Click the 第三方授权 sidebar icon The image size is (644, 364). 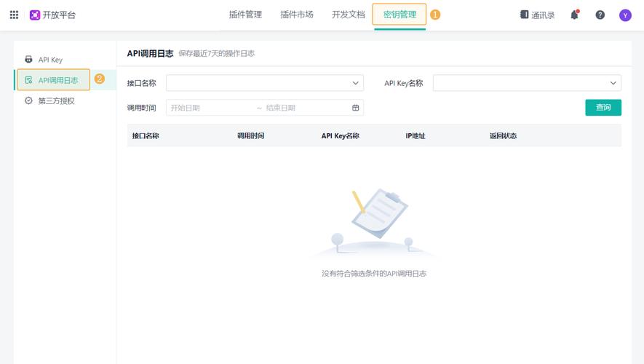[x=28, y=100]
